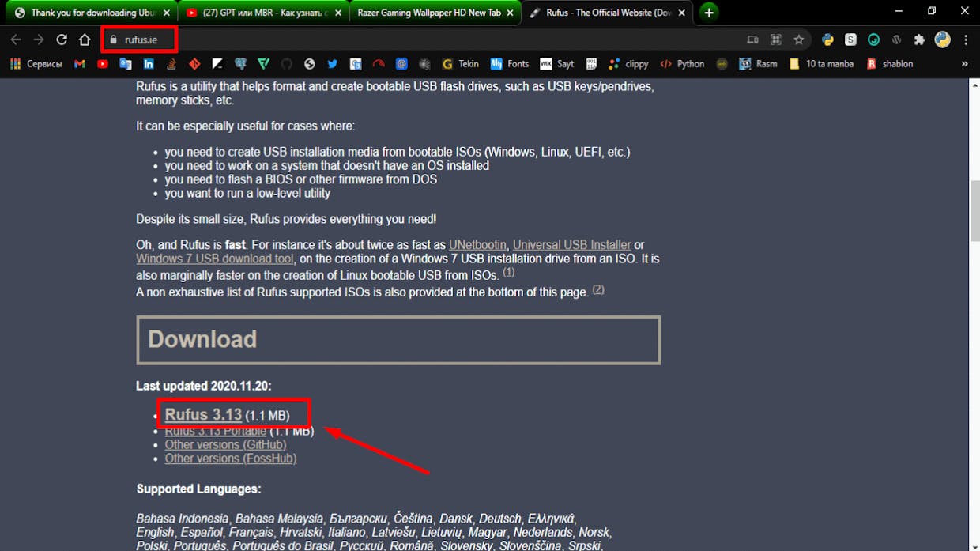Open the Rasm bookmark
Image resolution: width=980 pixels, height=551 pixels.
pyautogui.click(x=759, y=64)
